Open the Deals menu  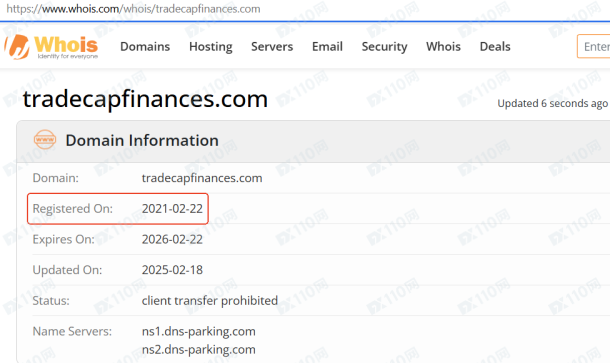pos(495,47)
